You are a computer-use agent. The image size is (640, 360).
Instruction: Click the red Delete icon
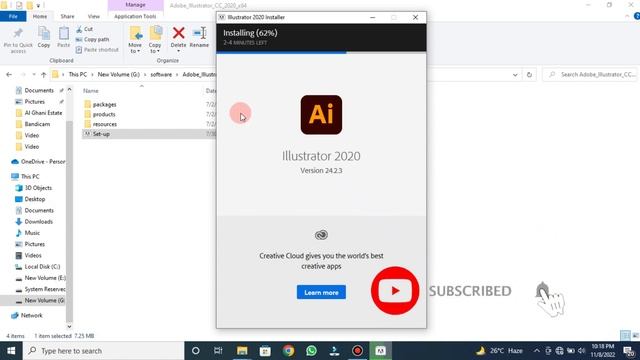pos(178,33)
